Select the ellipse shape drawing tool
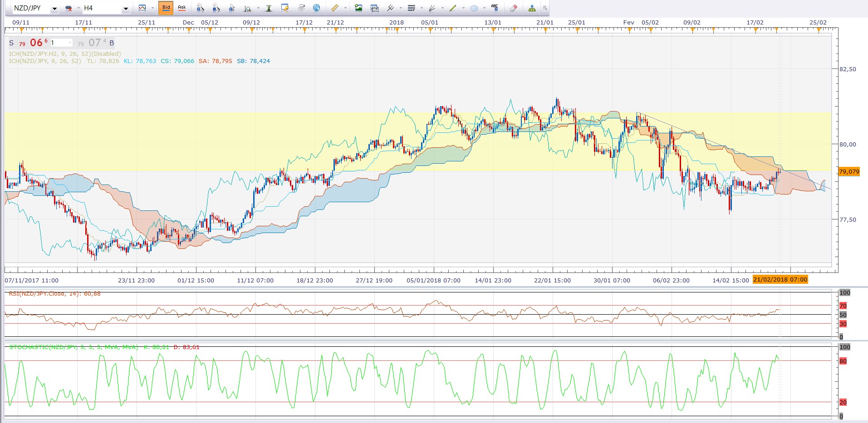 [x=474, y=8]
